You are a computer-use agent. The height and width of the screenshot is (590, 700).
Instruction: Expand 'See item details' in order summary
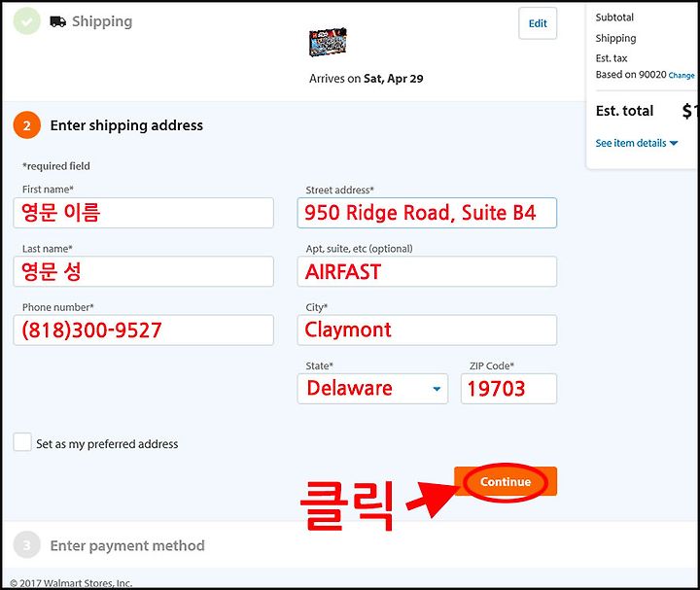coord(637,143)
